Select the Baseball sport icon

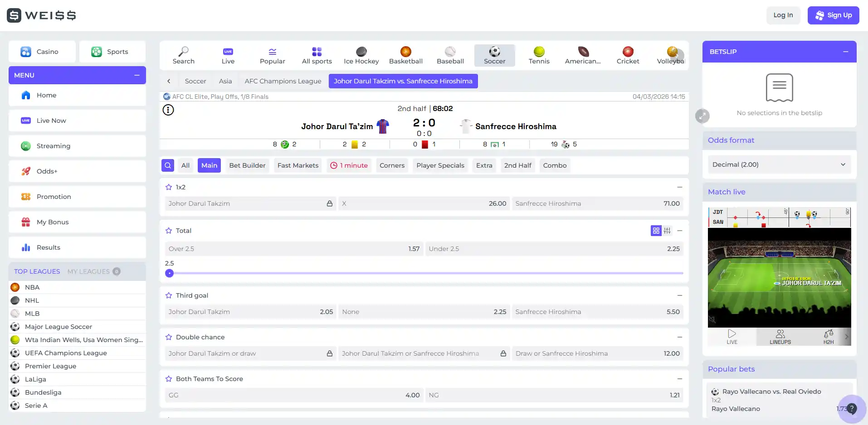450,55
